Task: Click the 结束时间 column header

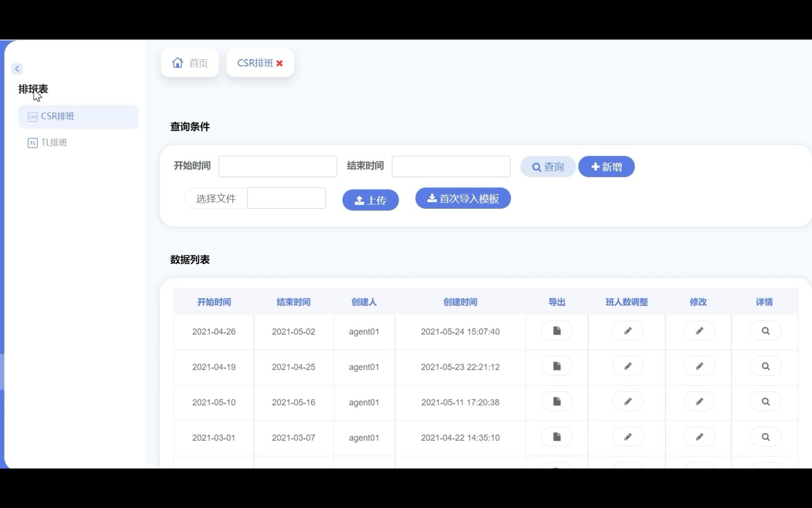Action: (293, 302)
